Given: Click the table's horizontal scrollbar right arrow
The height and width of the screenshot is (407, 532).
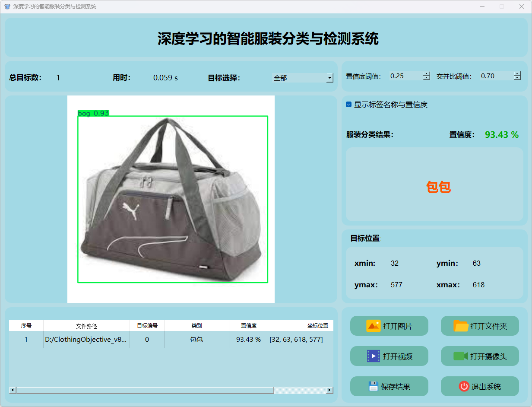Looking at the screenshot, I should (329, 390).
